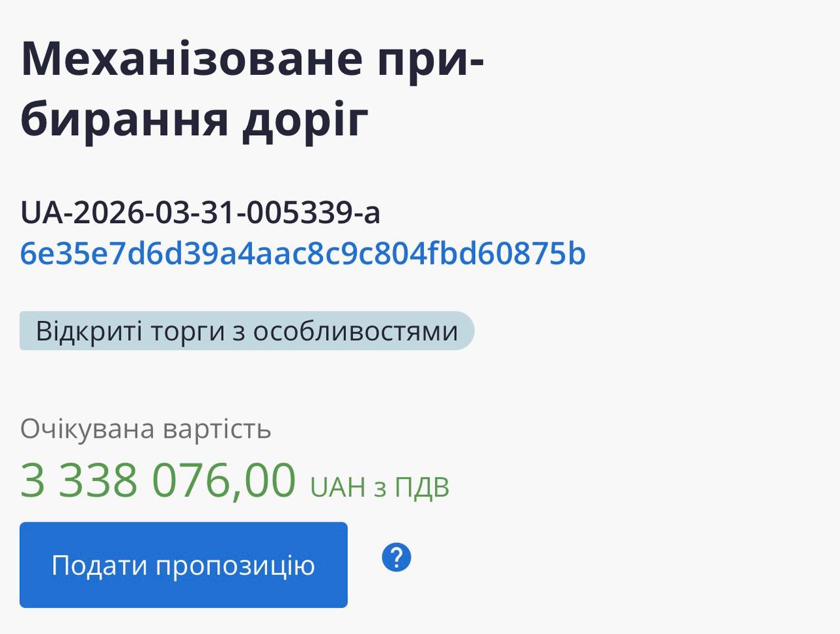Click the "Відкриті торги з особливостями" badge

(246, 331)
